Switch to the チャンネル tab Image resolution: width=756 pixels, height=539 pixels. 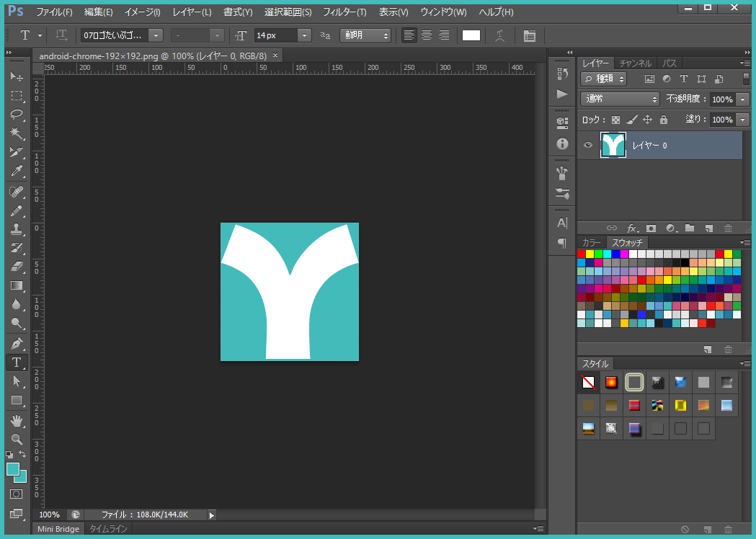(635, 63)
